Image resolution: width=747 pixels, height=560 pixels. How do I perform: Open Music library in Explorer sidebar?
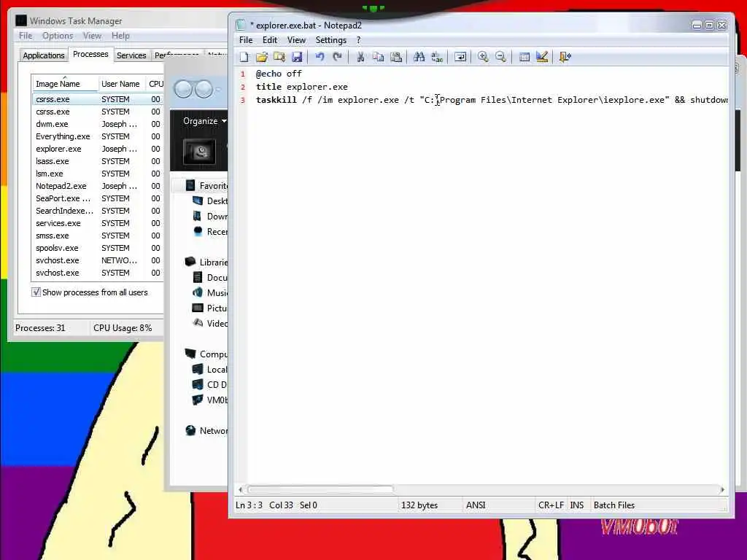pyautogui.click(x=210, y=292)
